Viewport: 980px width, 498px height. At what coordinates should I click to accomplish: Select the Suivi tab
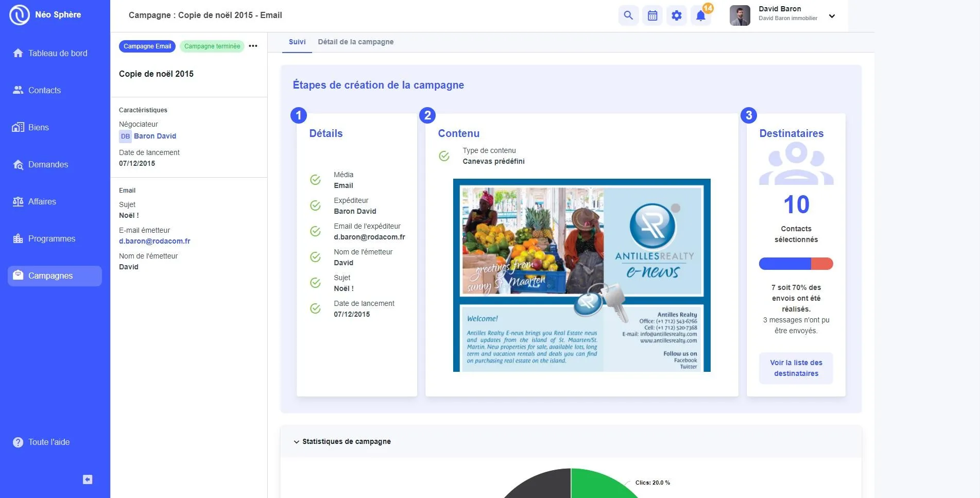coord(297,42)
